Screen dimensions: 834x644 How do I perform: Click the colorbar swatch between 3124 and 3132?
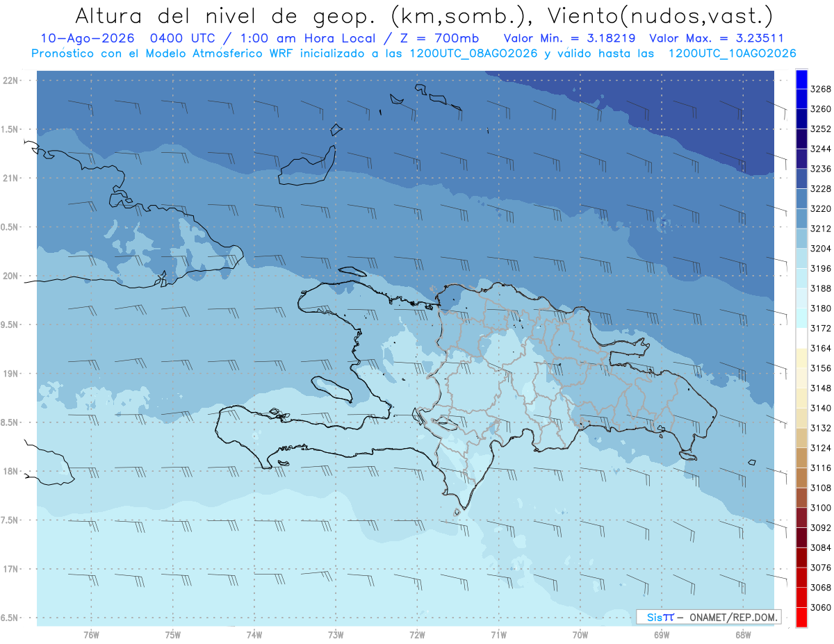[x=801, y=438]
